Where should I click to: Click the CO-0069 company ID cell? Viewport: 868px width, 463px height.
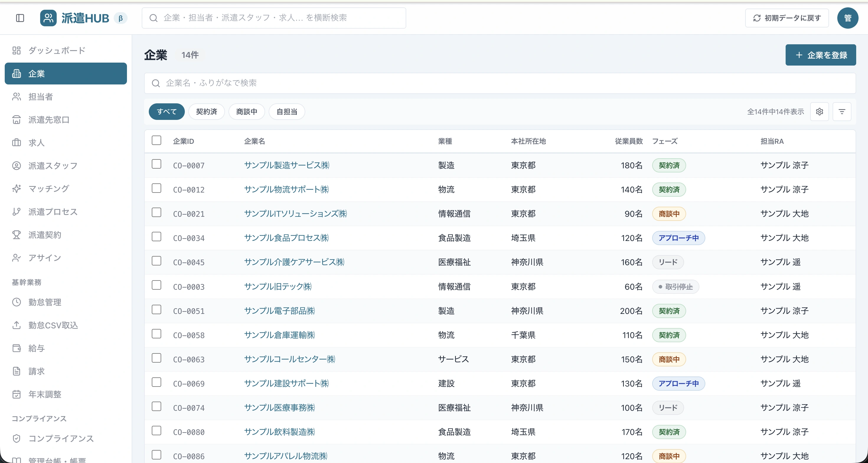click(189, 384)
